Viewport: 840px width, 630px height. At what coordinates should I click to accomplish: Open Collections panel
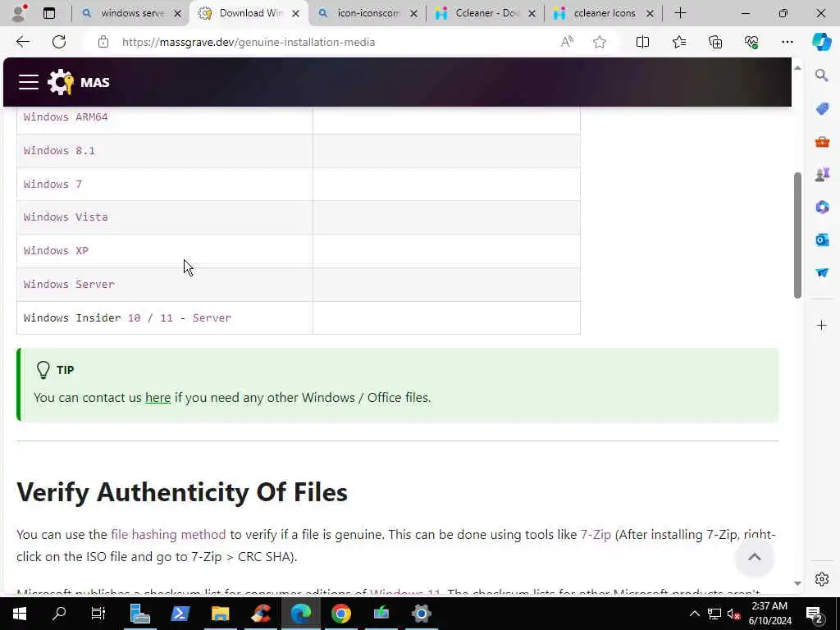point(715,42)
